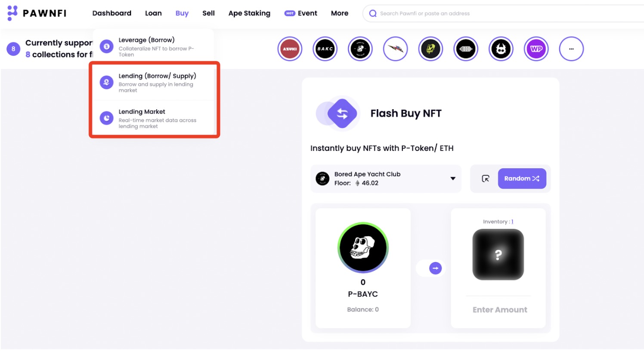This screenshot has height=351, width=644.
Task: Select the Azuki collection icon
Action: point(290,49)
